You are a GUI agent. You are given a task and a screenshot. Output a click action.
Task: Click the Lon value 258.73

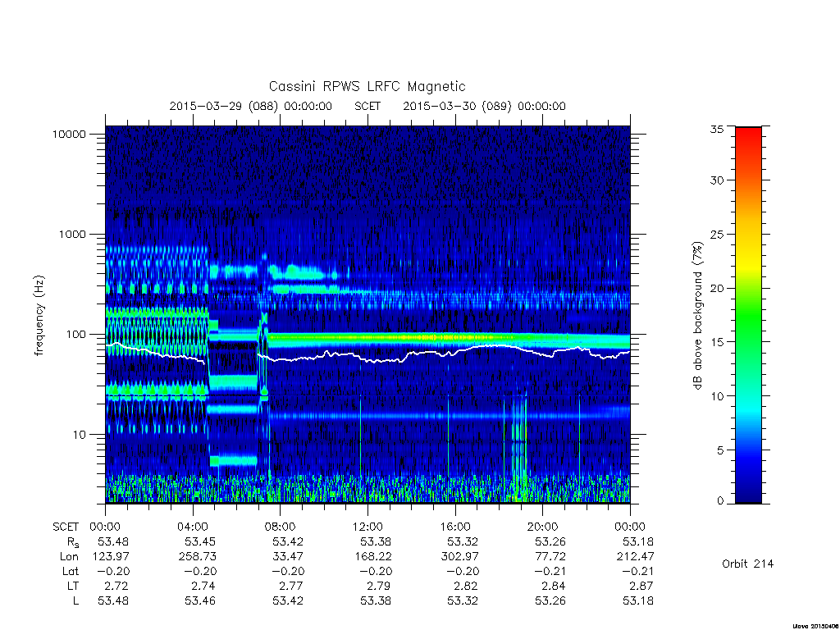[x=198, y=557]
